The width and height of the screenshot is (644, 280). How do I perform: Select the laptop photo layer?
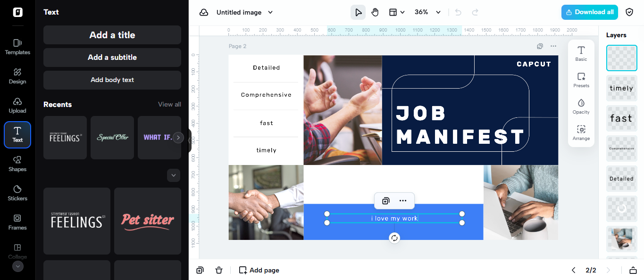pos(621,239)
